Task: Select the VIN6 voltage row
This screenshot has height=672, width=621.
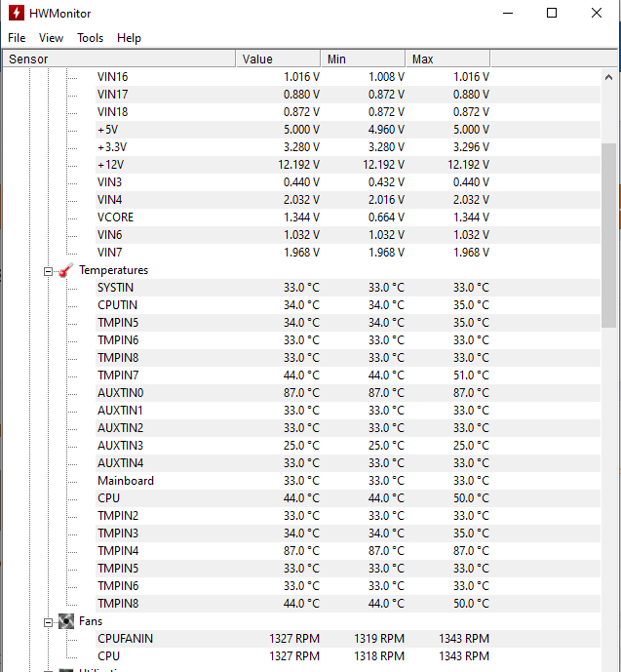Action: (348, 235)
